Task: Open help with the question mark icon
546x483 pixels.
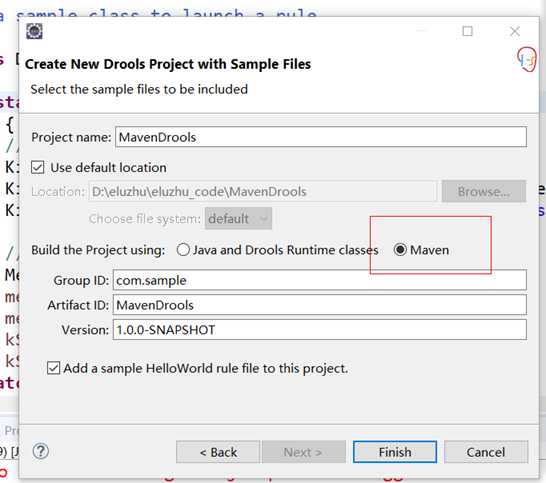Action: pyautogui.click(x=41, y=451)
